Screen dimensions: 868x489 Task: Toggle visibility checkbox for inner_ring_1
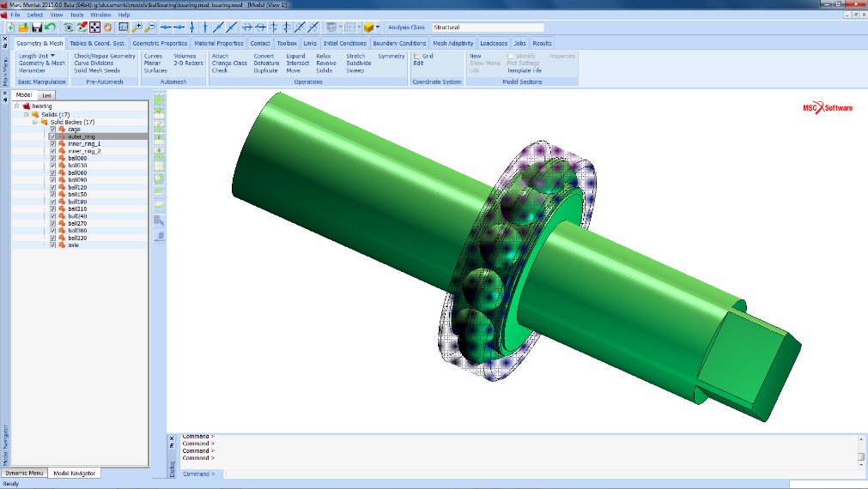point(53,143)
